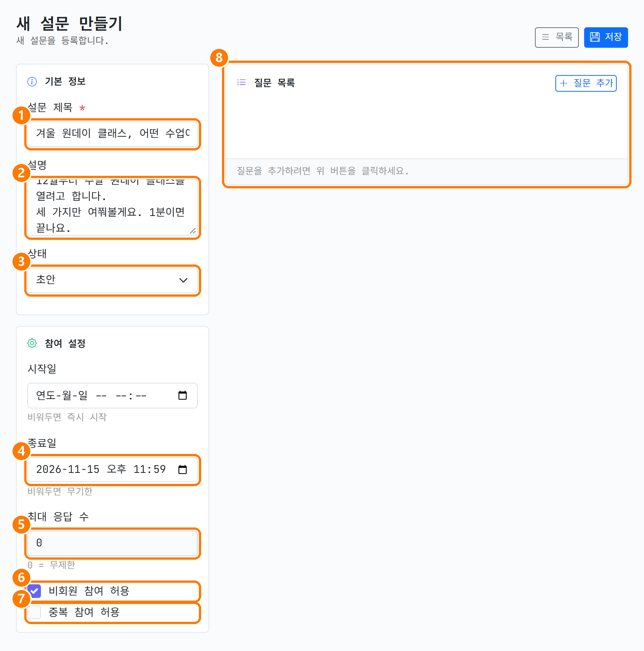
Task: Click the plus icon in 질문 추가
Action: pos(564,83)
